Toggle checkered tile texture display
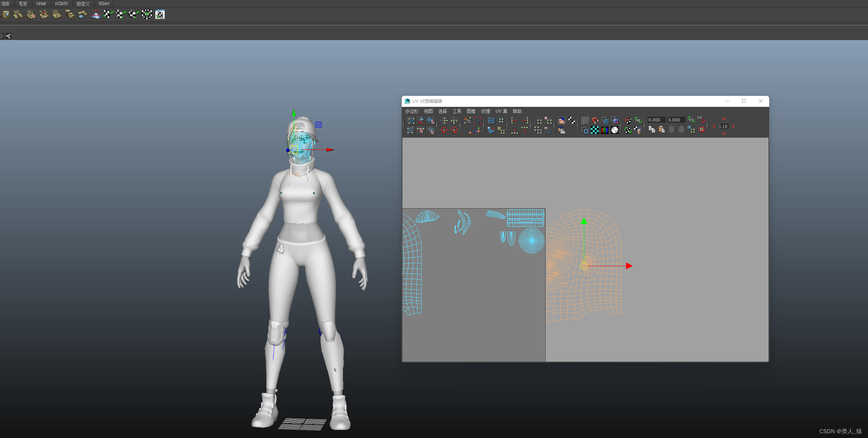This screenshot has height=438, width=868. coord(595,130)
